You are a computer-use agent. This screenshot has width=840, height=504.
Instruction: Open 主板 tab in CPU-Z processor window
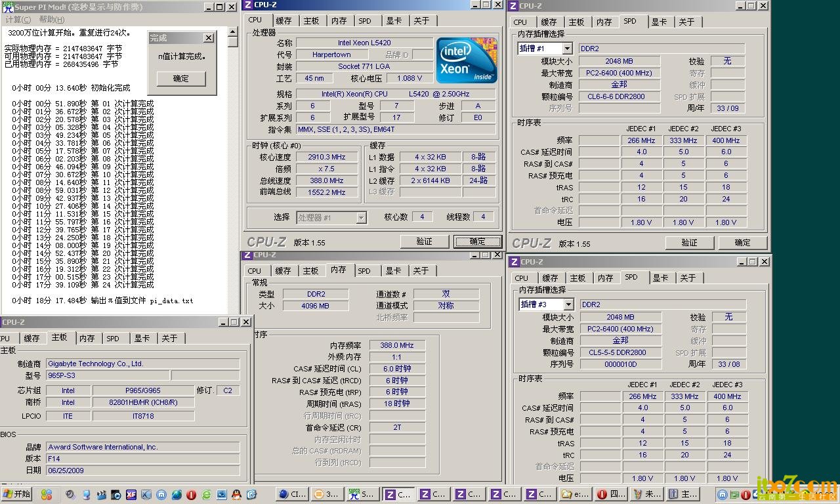pos(311,21)
